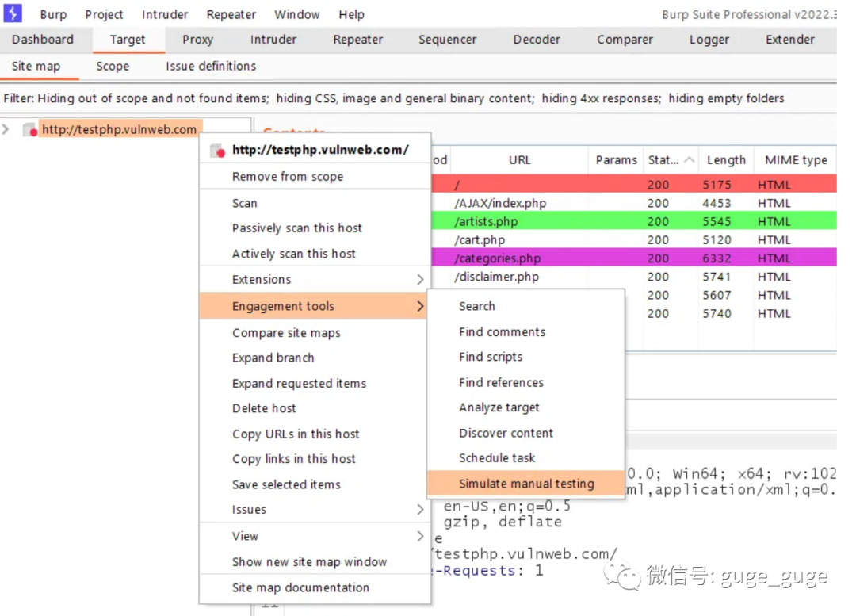Open the Help menu
Screen dimensions: 856x616
point(351,15)
